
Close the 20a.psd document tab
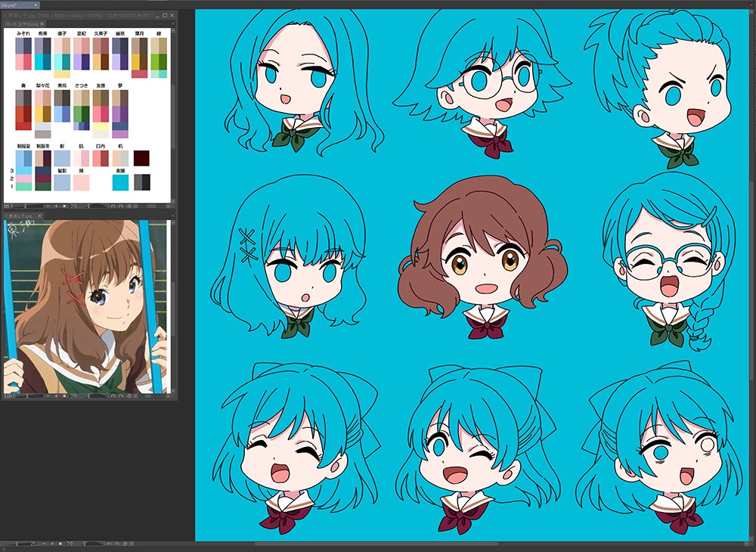pos(36,5)
